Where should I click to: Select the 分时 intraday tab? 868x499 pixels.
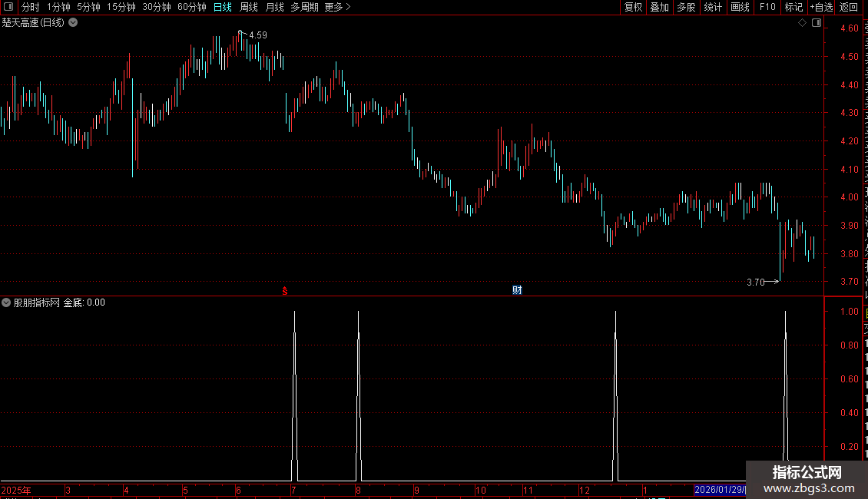(x=31, y=7)
